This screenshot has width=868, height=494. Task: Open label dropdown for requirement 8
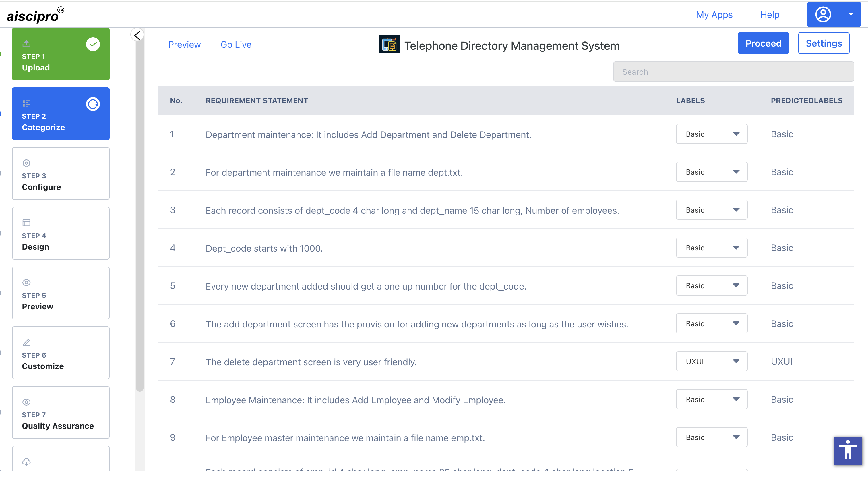click(x=712, y=399)
